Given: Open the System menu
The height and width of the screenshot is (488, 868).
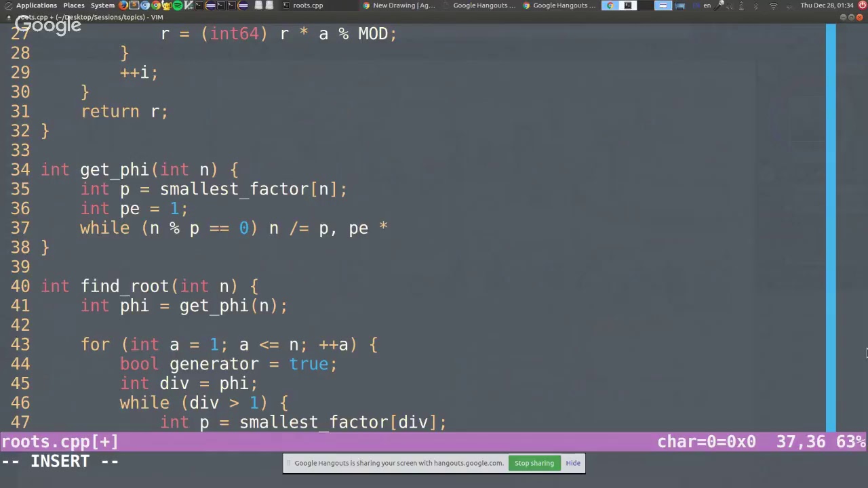Looking at the screenshot, I should [102, 5].
